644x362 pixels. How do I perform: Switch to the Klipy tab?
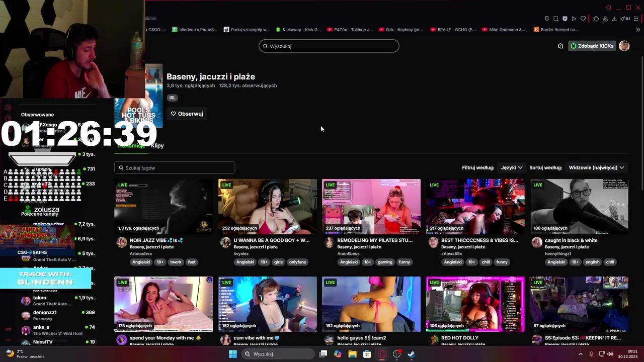pyautogui.click(x=157, y=146)
